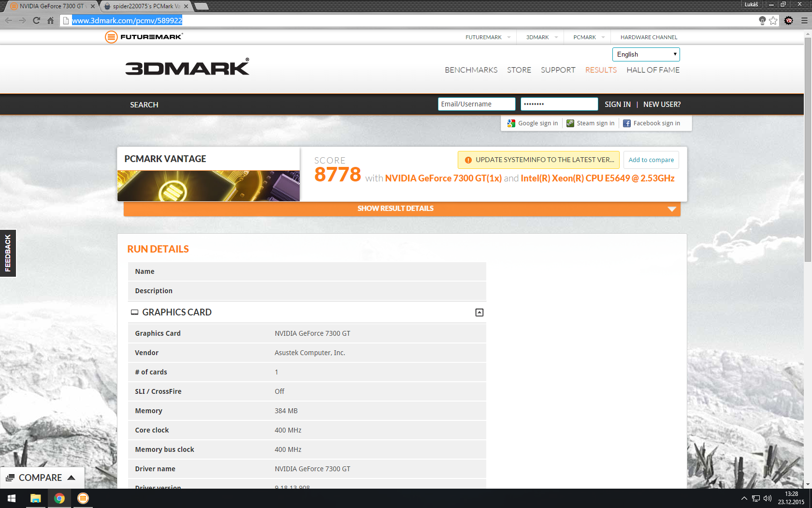Open the NVIDIA GeForce 7300 GT(1x) link
Viewport: 812px width, 508px height.
443,179
